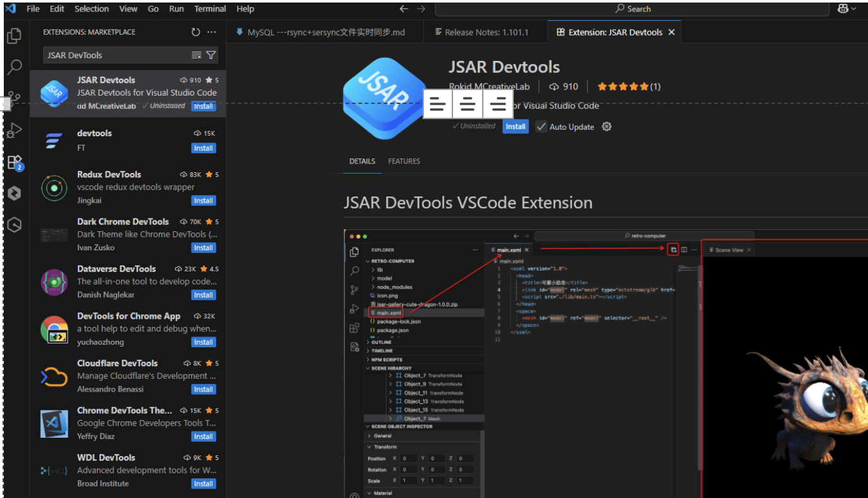Screen dimensions: 868x498
Task: Open the Explorer view in activity bar
Action: click(x=14, y=36)
